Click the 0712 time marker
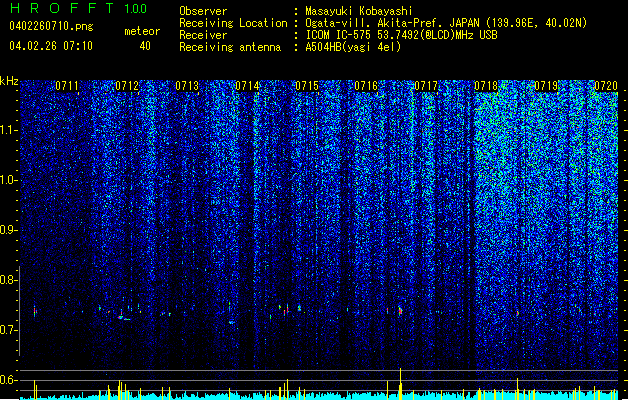Image resolution: width=629 pixels, height=400 pixels. point(127,86)
